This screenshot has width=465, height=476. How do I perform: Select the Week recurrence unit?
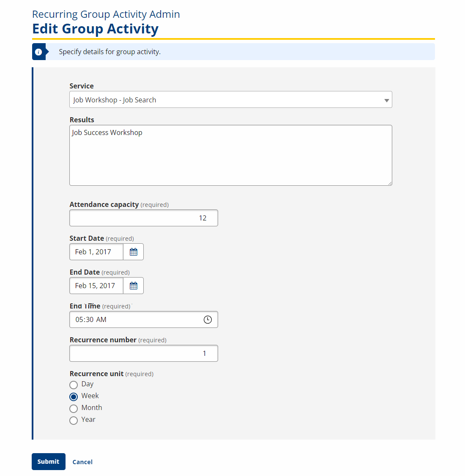point(74,396)
